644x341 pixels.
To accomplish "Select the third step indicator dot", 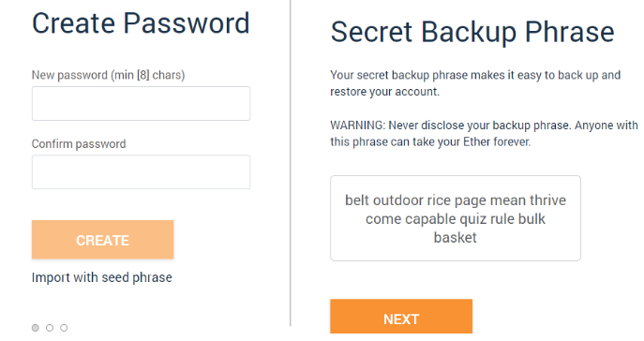I will [x=64, y=328].
